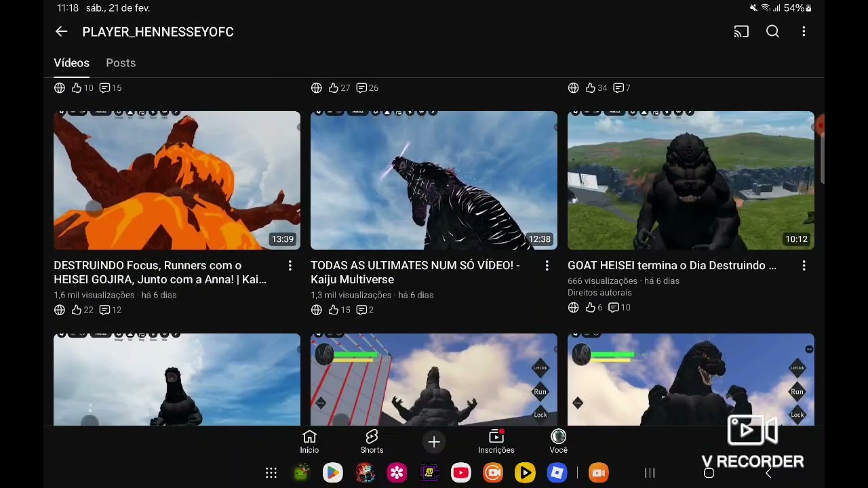Tap the plus create button
This screenshot has height=488, width=868.
[434, 442]
